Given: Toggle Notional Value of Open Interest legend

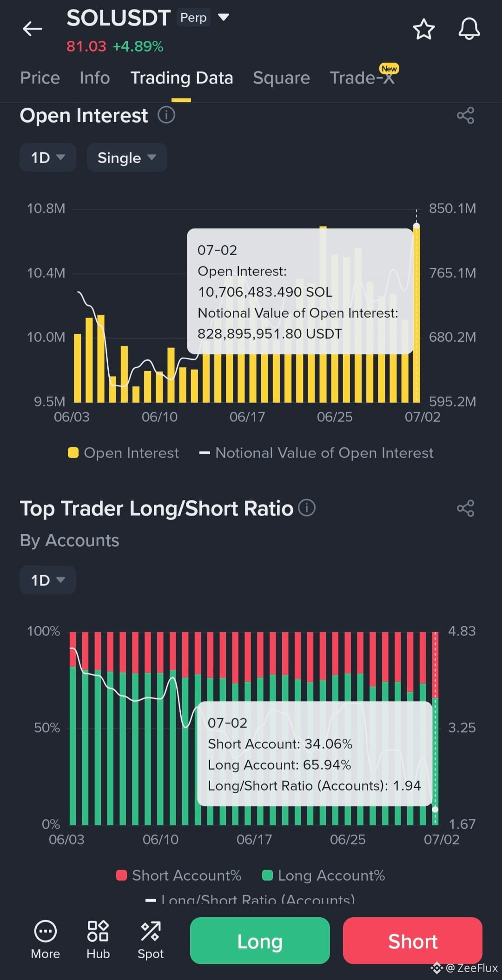Looking at the screenshot, I should tap(316, 453).
